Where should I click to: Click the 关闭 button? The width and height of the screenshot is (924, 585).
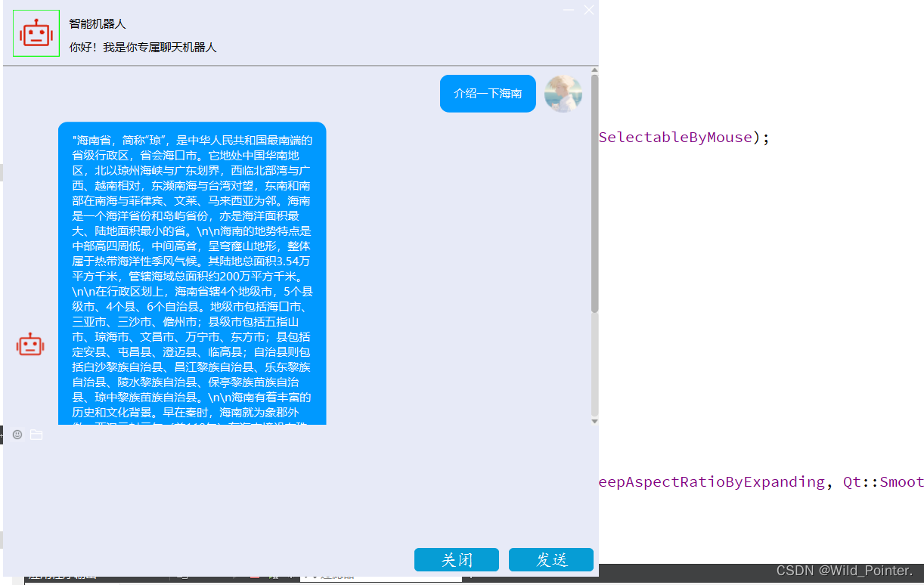(x=457, y=559)
